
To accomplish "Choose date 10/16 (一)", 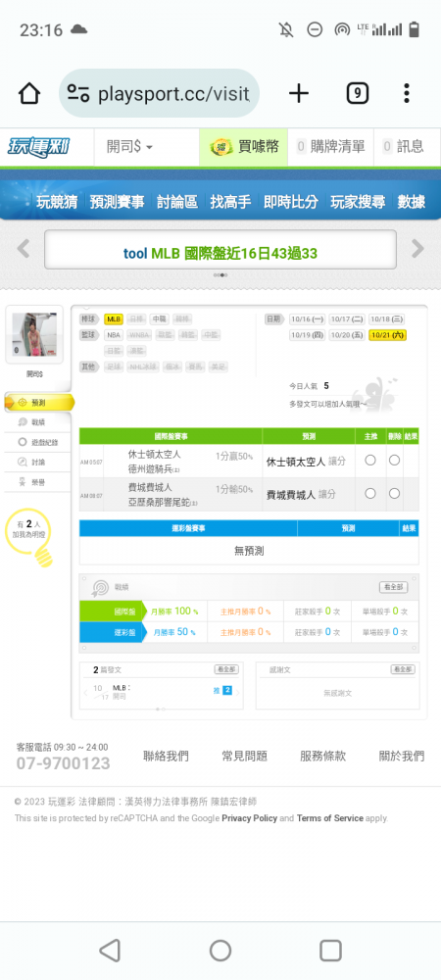I will [x=308, y=318].
